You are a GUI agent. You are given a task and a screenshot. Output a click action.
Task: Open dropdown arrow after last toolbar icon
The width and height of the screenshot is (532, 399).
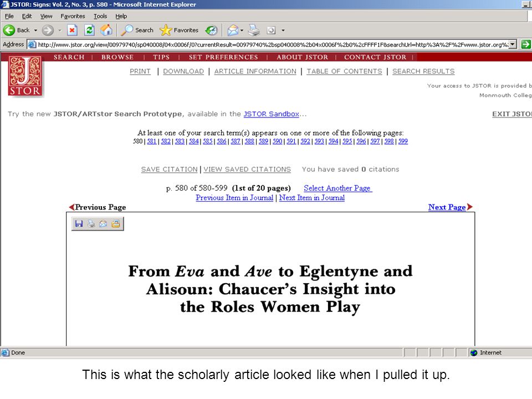(283, 30)
